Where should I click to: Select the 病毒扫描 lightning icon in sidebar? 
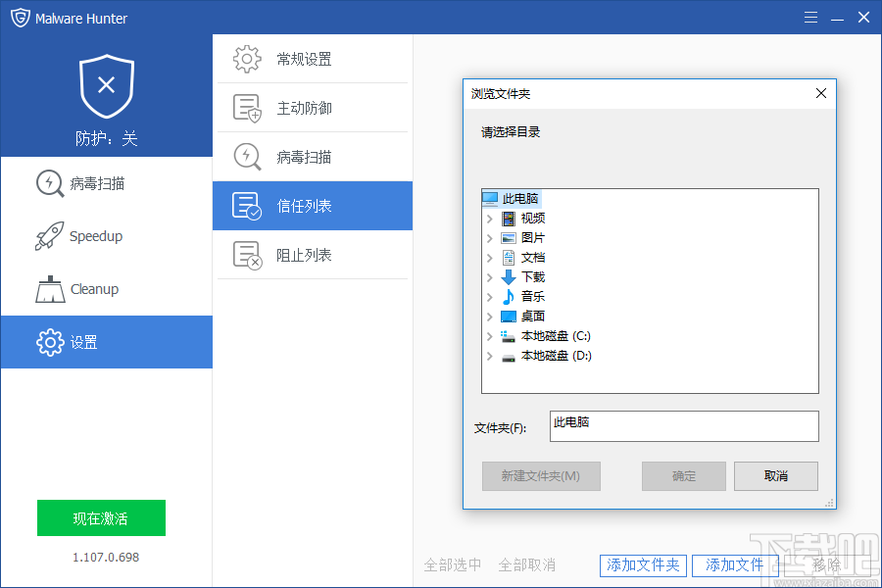tap(49, 183)
